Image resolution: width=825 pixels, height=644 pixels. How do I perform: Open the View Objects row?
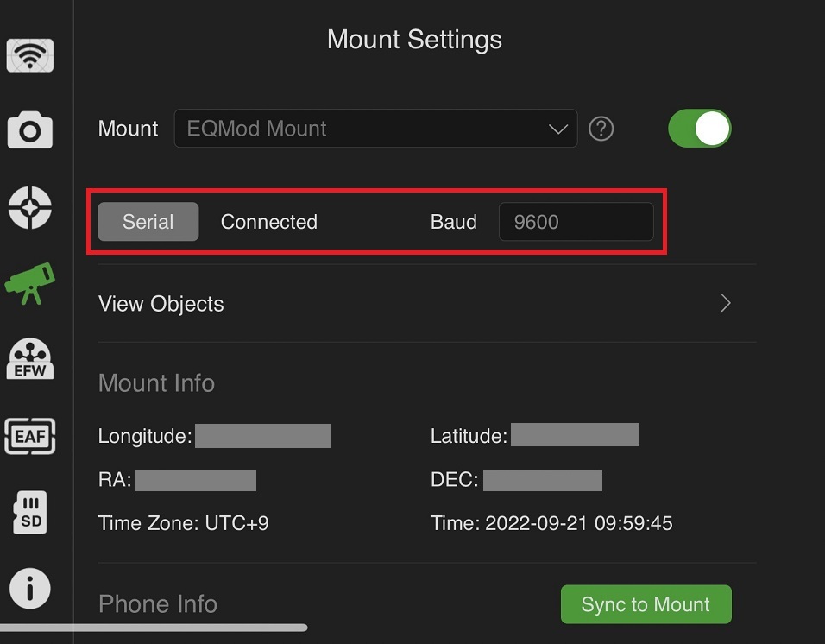[x=161, y=304]
